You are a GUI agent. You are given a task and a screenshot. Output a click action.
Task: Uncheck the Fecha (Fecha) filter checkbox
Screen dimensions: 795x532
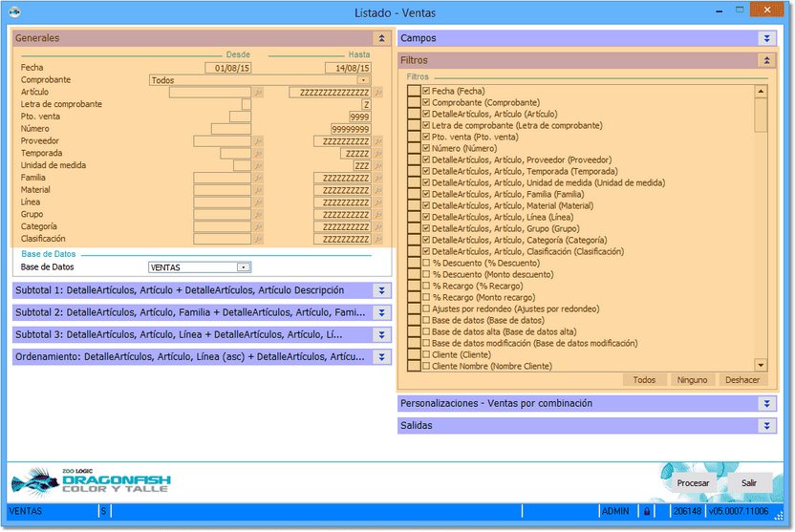click(426, 91)
